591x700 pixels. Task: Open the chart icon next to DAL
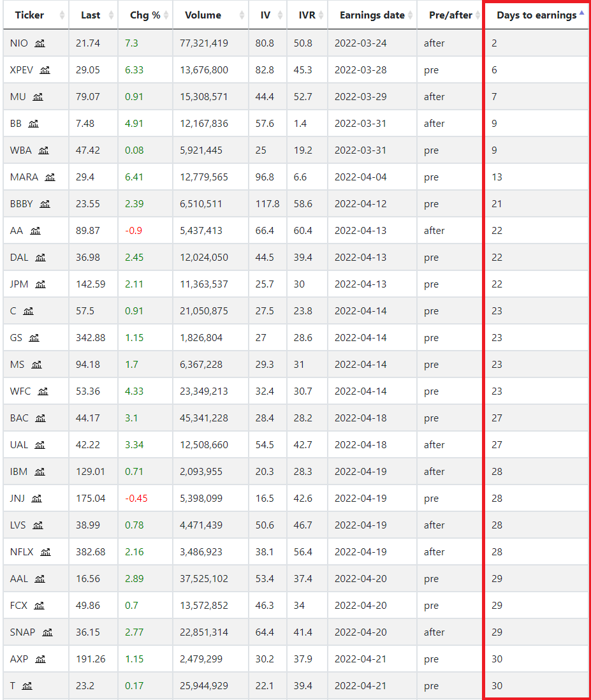click(x=40, y=258)
